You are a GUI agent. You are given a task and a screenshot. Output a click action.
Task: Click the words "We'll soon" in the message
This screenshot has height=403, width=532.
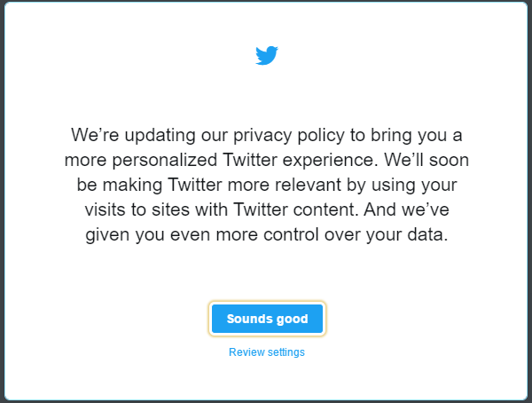pos(426,160)
